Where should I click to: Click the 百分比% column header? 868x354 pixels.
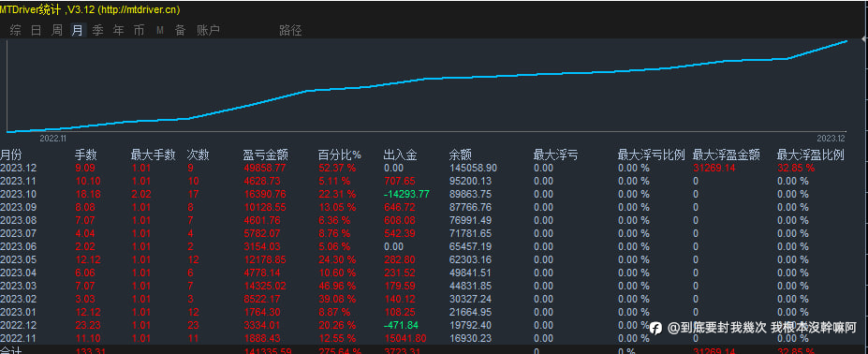[339, 155]
